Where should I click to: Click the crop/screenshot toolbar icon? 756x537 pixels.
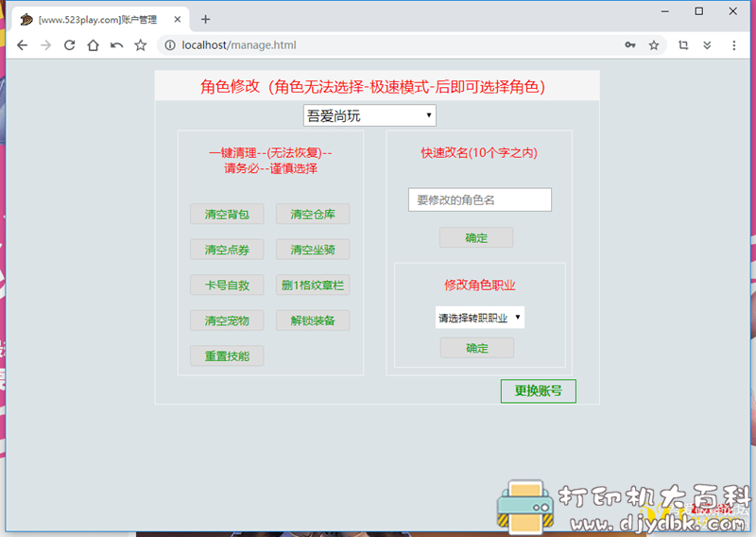[683, 45]
